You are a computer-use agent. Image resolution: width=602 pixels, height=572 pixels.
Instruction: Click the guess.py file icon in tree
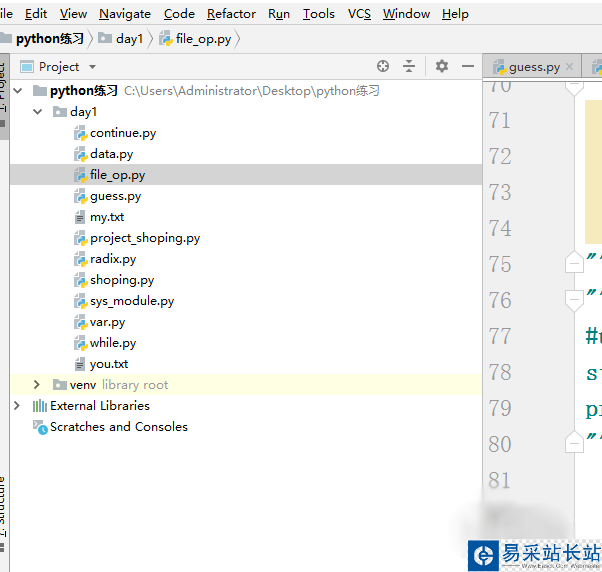tap(80, 196)
